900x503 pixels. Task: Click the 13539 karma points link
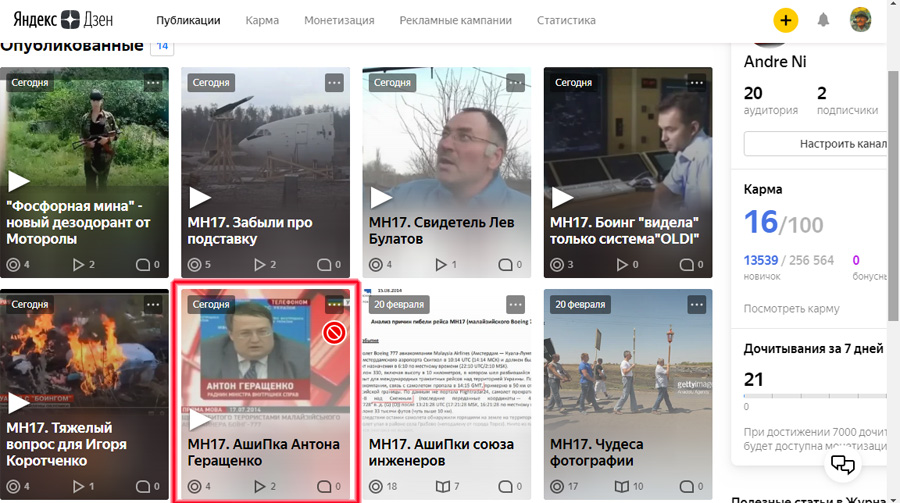tap(761, 260)
